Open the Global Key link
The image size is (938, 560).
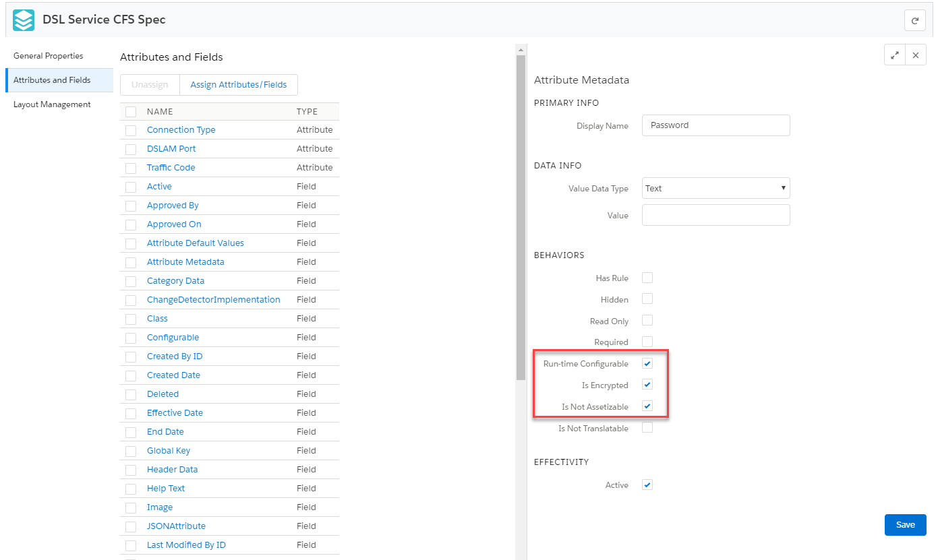(169, 450)
